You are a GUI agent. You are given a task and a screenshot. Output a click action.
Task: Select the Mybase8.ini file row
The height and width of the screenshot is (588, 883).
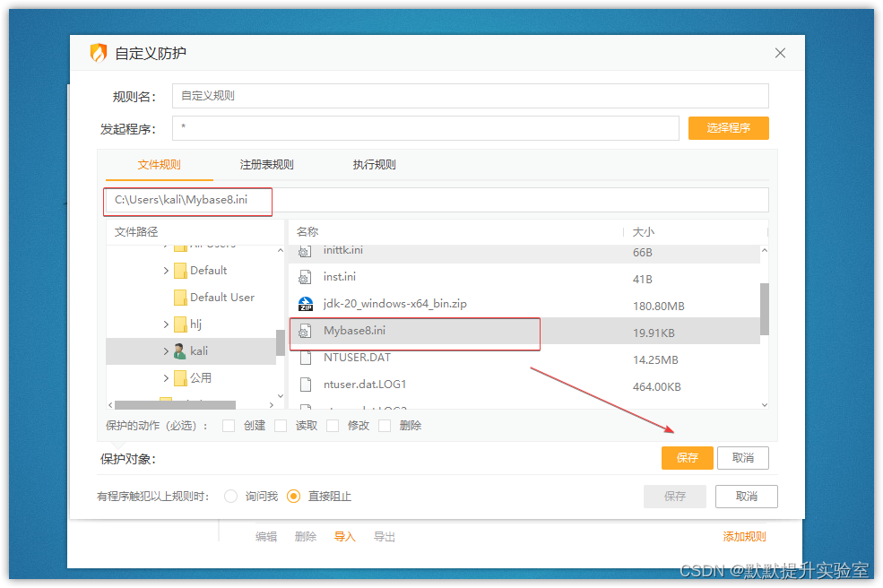pos(524,331)
